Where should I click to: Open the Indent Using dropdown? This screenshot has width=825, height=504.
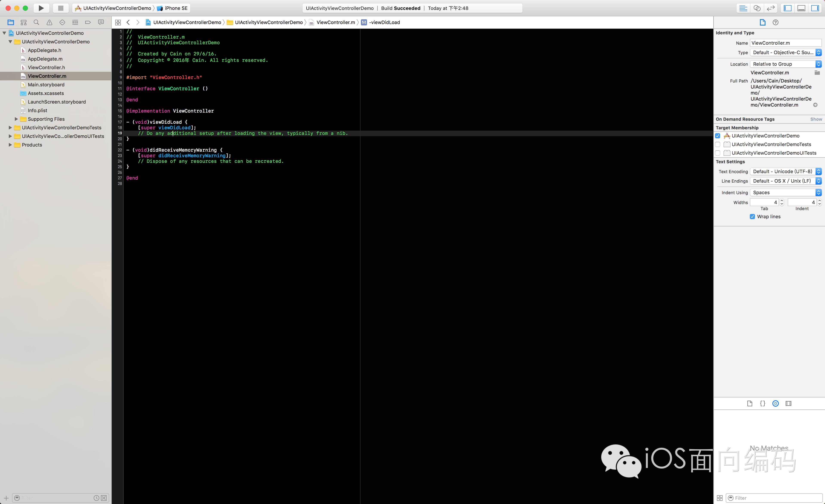point(785,192)
